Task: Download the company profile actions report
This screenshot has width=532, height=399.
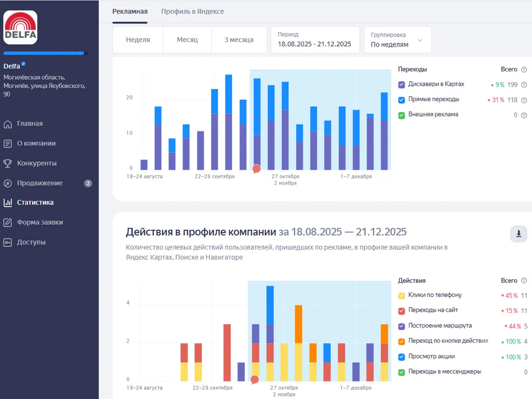Action: 518,234
